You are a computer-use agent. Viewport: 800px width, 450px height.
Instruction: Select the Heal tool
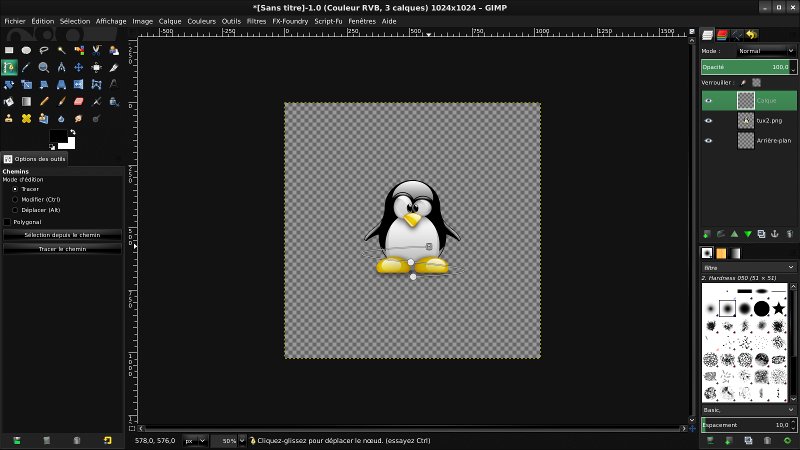pyautogui.click(x=27, y=118)
